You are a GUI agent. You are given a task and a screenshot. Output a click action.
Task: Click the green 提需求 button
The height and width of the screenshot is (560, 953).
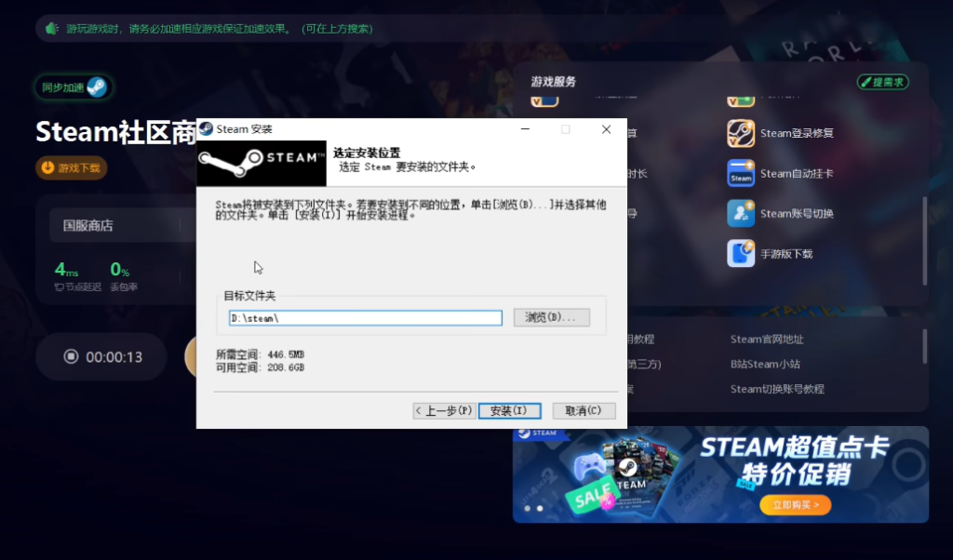point(882,82)
